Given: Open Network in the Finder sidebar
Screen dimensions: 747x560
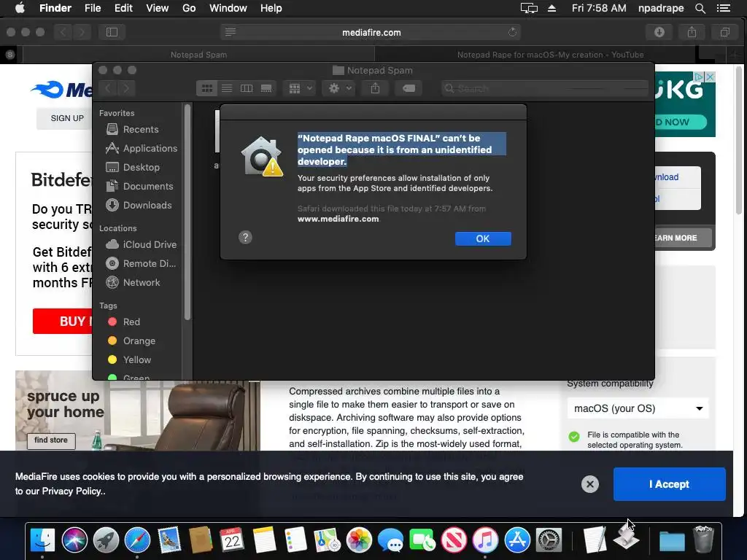Looking at the screenshot, I should tap(133, 282).
